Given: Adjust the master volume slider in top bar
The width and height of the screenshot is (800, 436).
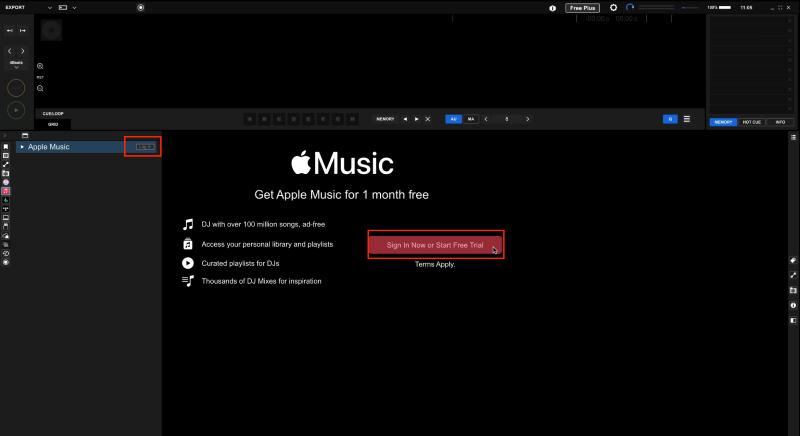Looking at the screenshot, I should [656, 8].
